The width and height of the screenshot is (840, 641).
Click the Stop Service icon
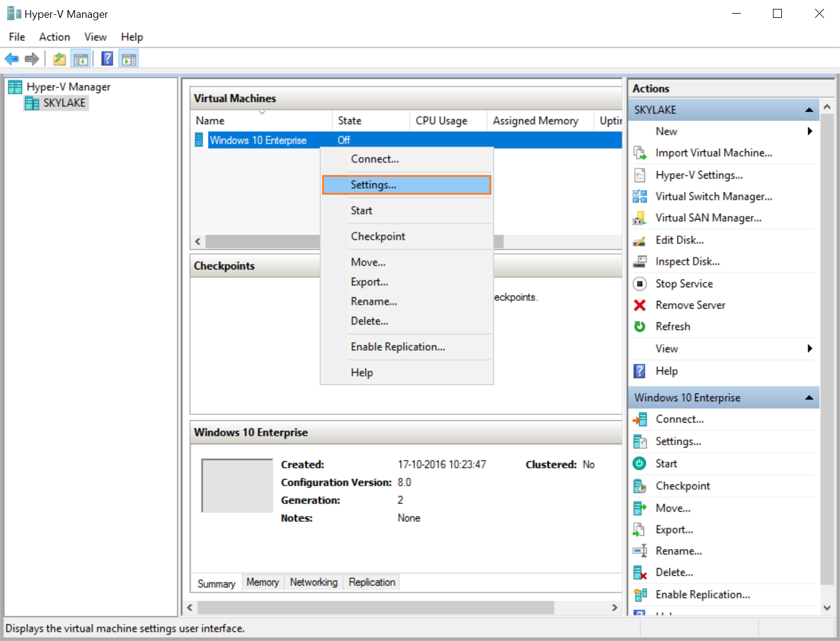[x=640, y=284]
